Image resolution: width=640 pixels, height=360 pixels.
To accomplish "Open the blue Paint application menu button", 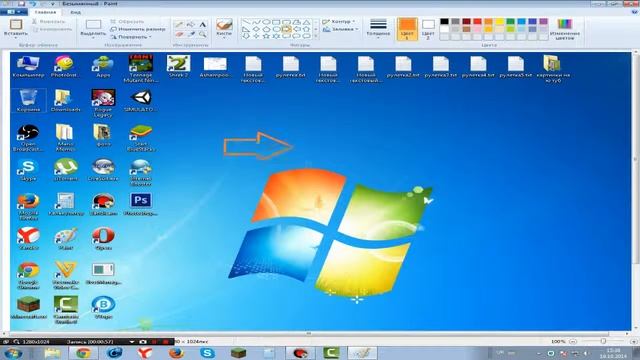I will (x=13, y=12).
